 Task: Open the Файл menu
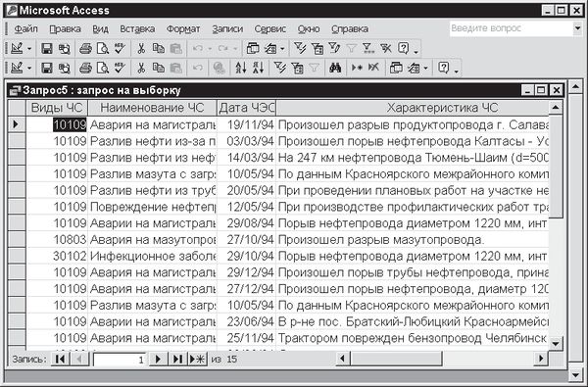25,28
